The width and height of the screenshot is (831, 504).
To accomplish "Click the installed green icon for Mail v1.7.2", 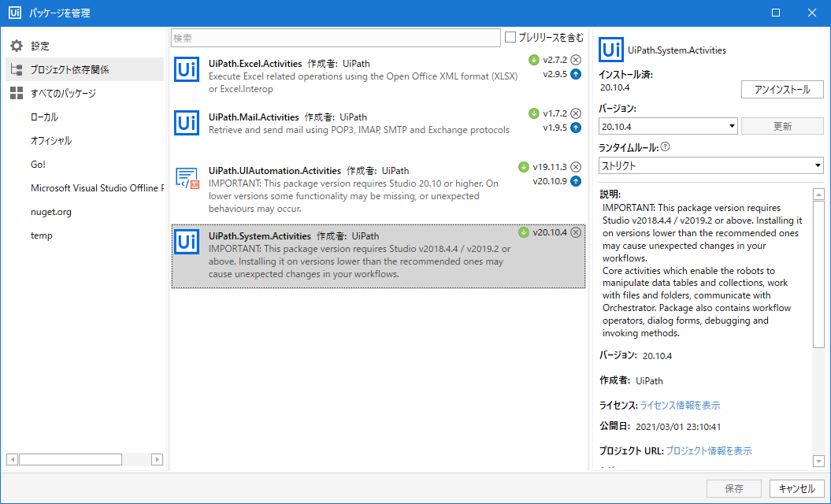I will pos(534,113).
